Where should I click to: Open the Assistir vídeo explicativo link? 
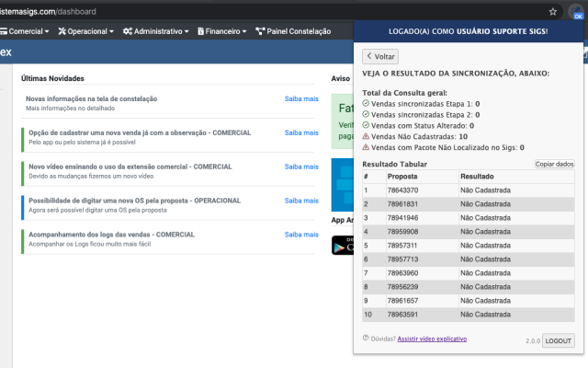[x=432, y=339]
